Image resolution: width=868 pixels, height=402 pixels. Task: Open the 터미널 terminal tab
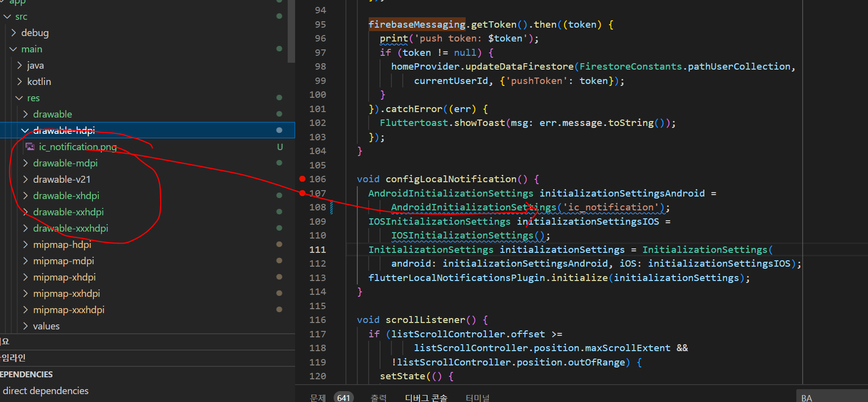477,398
